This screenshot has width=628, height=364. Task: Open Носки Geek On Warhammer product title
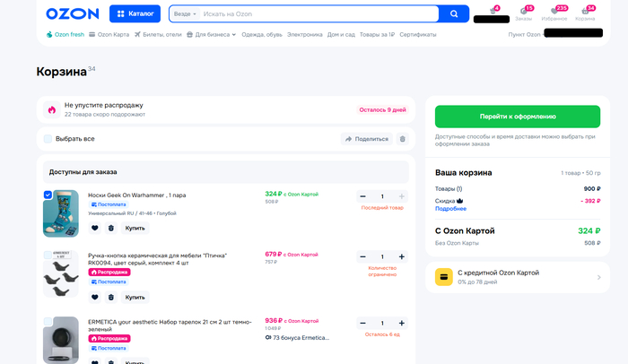[x=137, y=195]
